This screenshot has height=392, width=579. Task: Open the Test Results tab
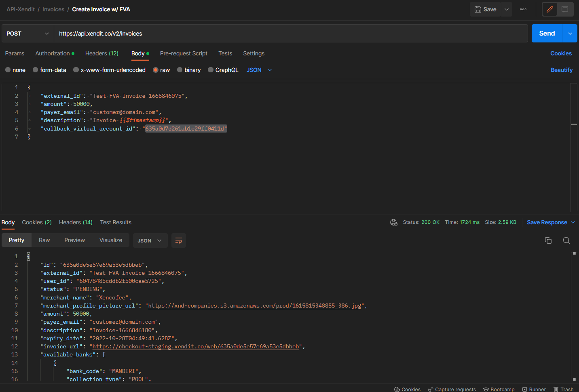pos(116,222)
